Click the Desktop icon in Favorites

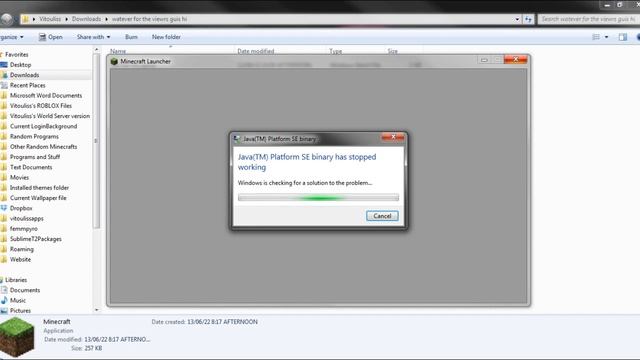click(x=4, y=64)
